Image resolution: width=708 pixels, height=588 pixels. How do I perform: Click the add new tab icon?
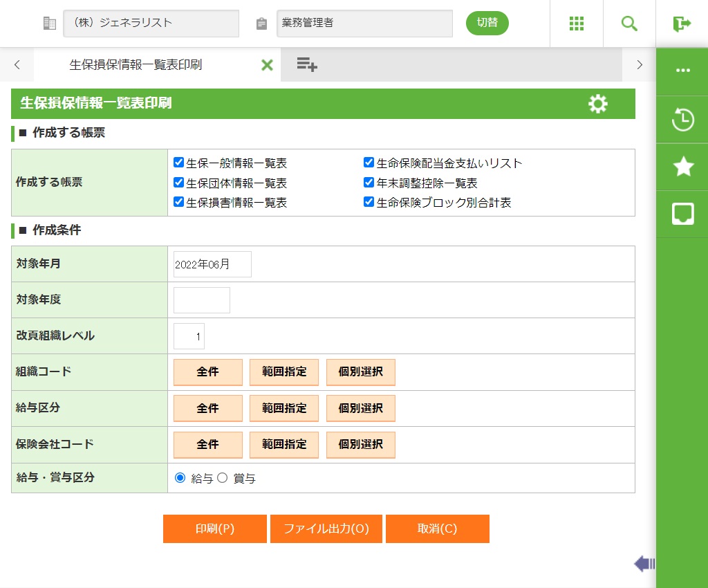click(x=306, y=65)
